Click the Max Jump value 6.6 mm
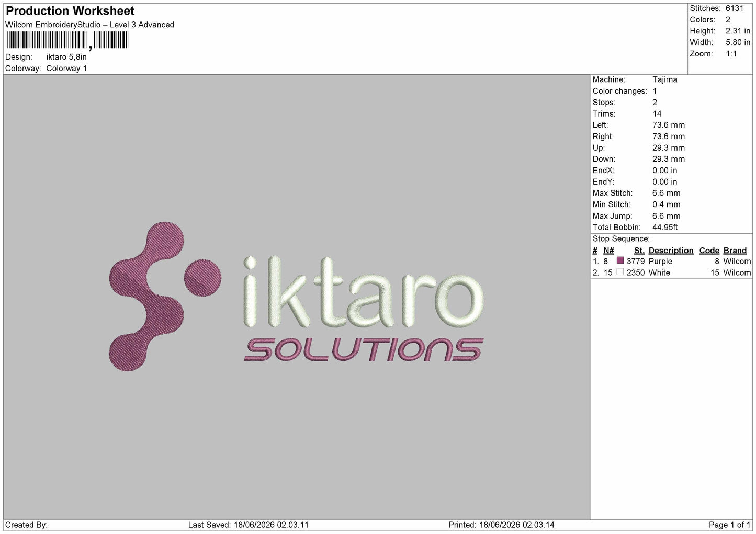The height and width of the screenshot is (534, 756). (x=667, y=216)
